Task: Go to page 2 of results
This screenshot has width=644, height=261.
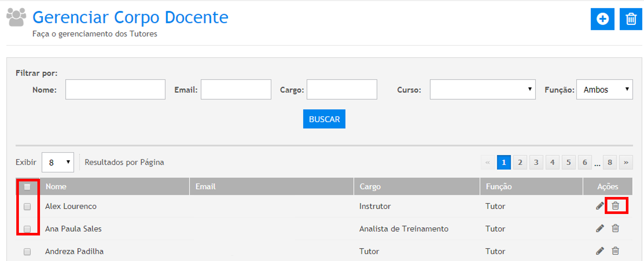Action: (520, 163)
